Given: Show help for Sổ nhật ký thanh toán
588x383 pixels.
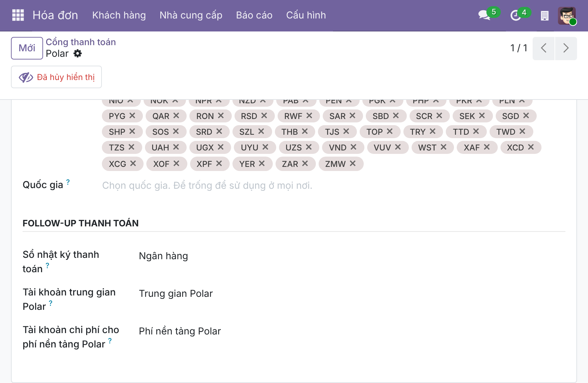Looking at the screenshot, I should (x=48, y=265).
